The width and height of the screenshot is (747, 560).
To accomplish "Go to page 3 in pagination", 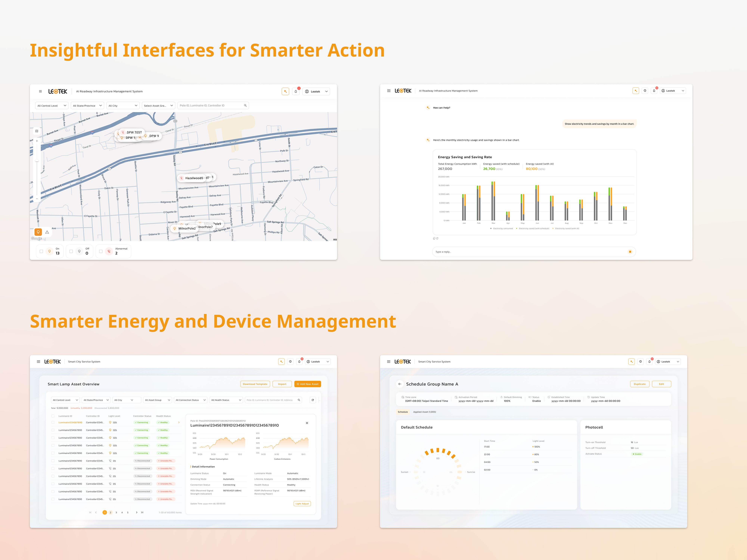I will (x=116, y=512).
